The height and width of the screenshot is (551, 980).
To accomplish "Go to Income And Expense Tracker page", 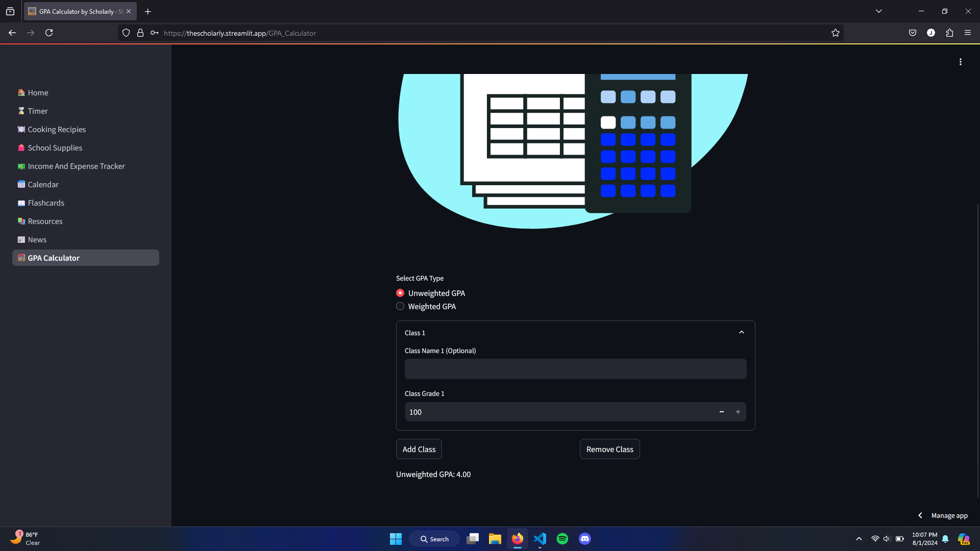I will pos(76,166).
